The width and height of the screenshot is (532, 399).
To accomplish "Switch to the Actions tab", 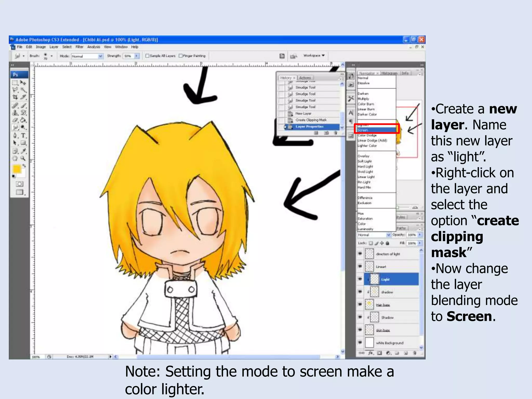I will pyautogui.click(x=305, y=78).
